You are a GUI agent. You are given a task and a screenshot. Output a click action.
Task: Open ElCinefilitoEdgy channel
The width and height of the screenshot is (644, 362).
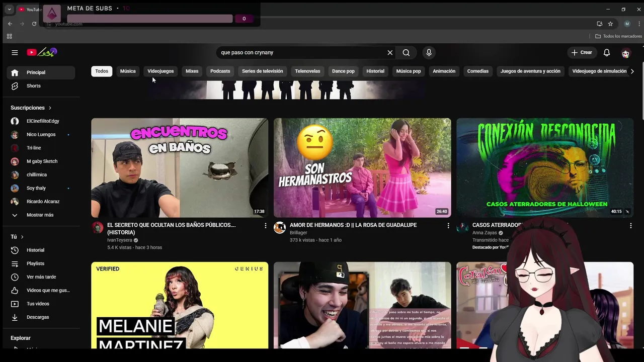pyautogui.click(x=41, y=121)
